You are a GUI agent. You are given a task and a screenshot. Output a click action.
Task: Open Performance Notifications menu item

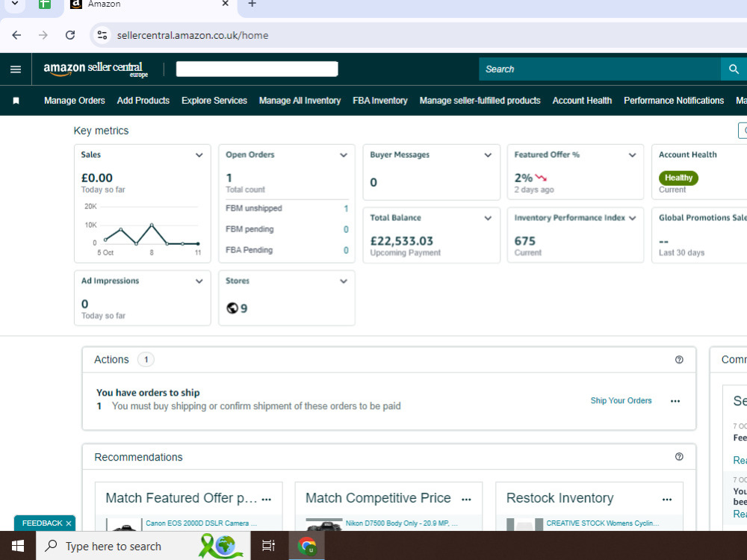point(674,101)
